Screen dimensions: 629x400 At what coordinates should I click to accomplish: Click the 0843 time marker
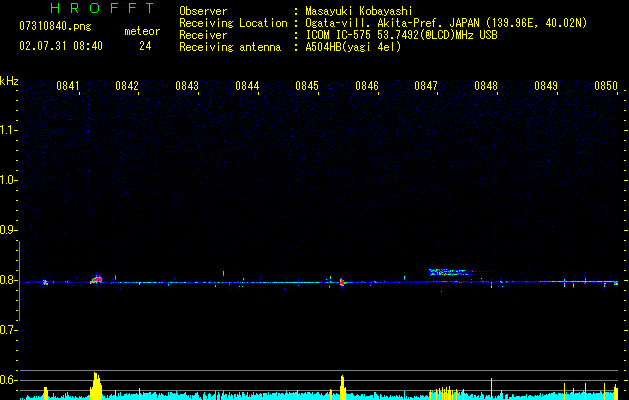coord(187,86)
